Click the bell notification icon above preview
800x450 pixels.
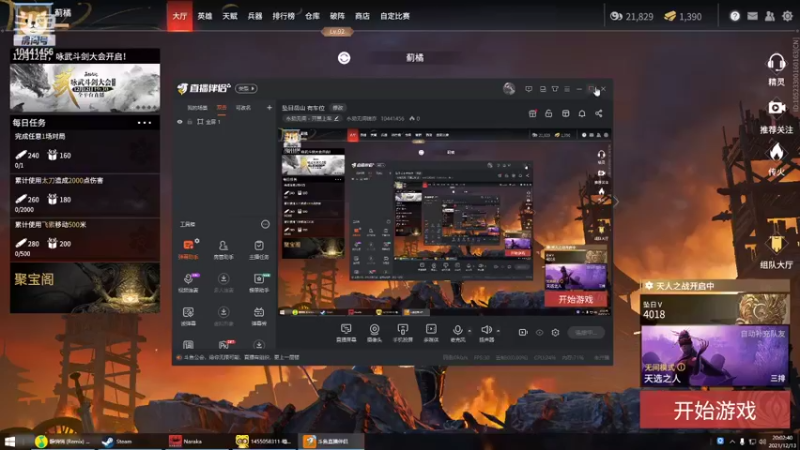(582, 113)
